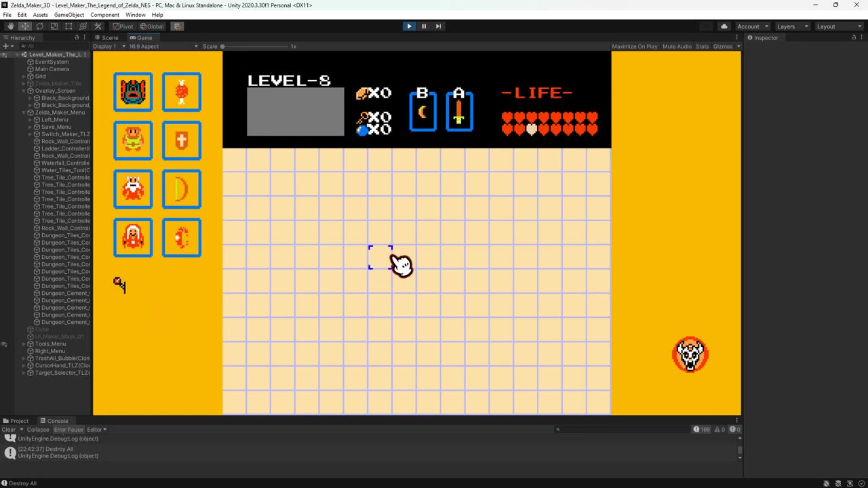Screen dimensions: 868x488
Task: Lock the Hierarchy panel
Action: pyautogui.click(x=77, y=37)
